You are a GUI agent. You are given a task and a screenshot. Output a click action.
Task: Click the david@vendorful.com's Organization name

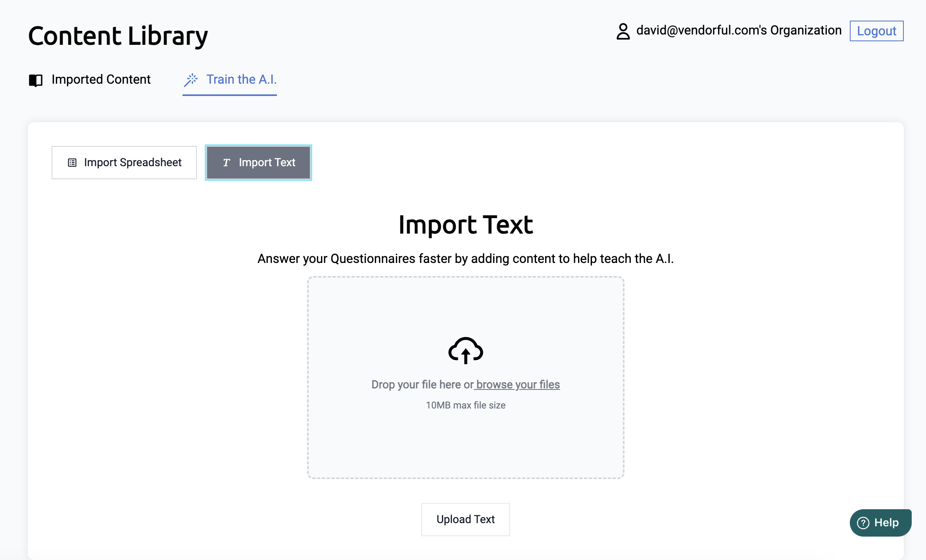click(739, 31)
